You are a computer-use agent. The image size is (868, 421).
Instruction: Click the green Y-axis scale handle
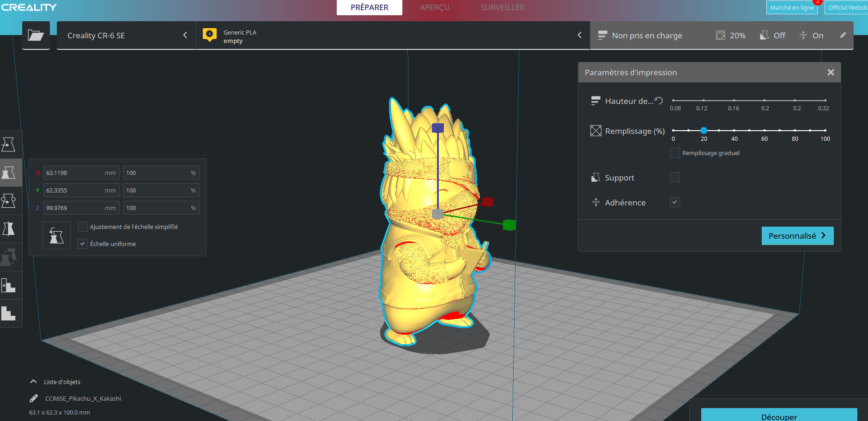click(x=509, y=225)
